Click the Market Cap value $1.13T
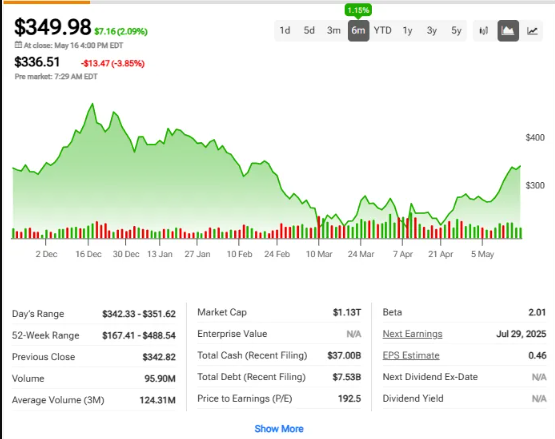This screenshot has height=439, width=555. (347, 312)
